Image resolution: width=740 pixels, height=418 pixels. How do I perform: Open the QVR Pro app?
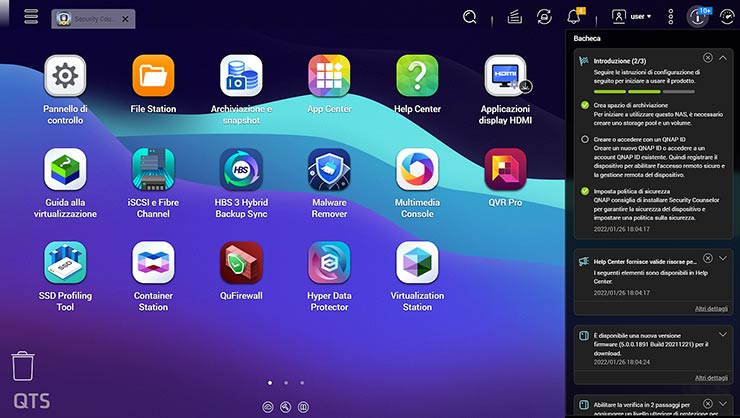(x=505, y=169)
